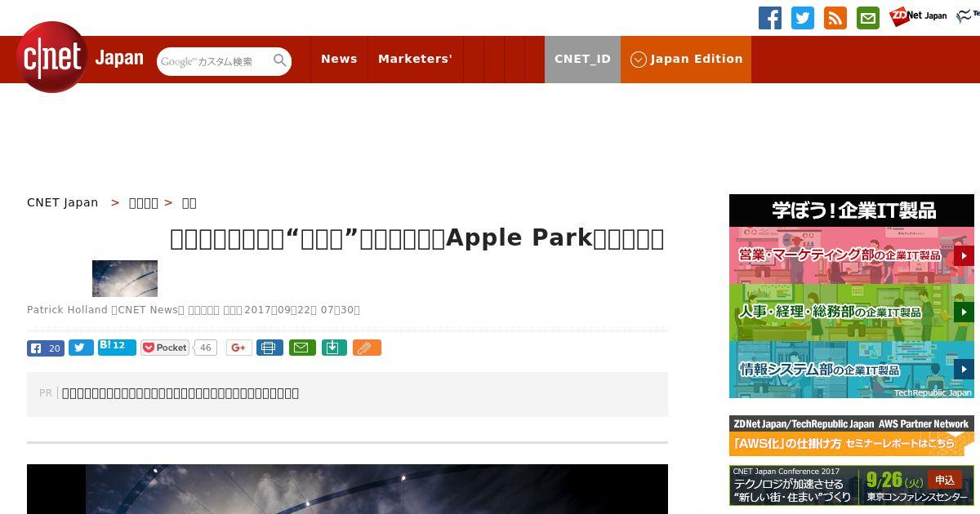Open the Marketers' menu item
Image resolution: width=980 pixels, height=514 pixels.
(415, 59)
